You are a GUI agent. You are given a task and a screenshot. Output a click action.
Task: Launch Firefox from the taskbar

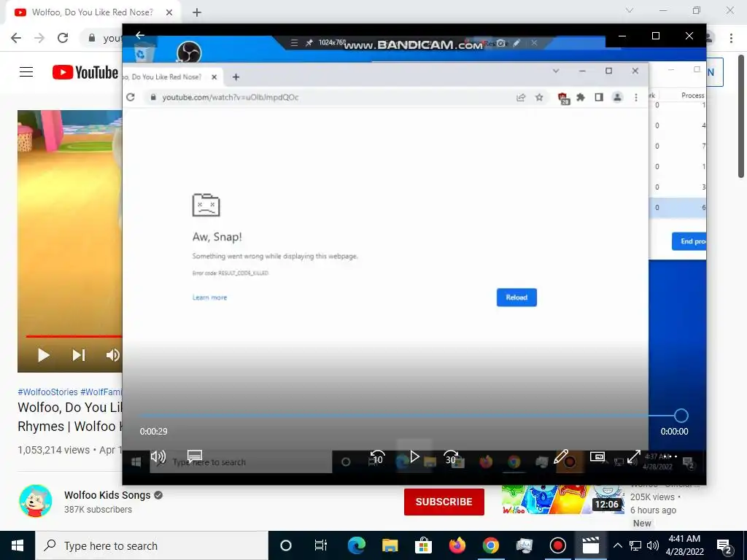457,545
